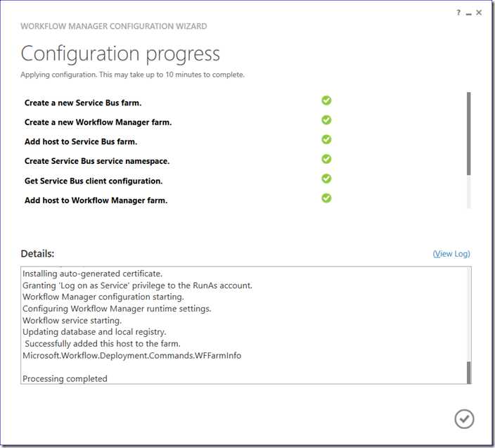The image size is (495, 448).
Task: Minimize the configuration wizard window
Action: [x=469, y=13]
